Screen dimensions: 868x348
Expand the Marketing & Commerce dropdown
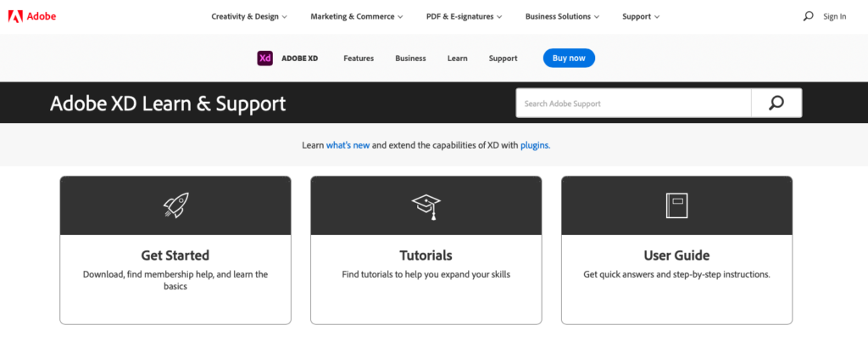357,17
